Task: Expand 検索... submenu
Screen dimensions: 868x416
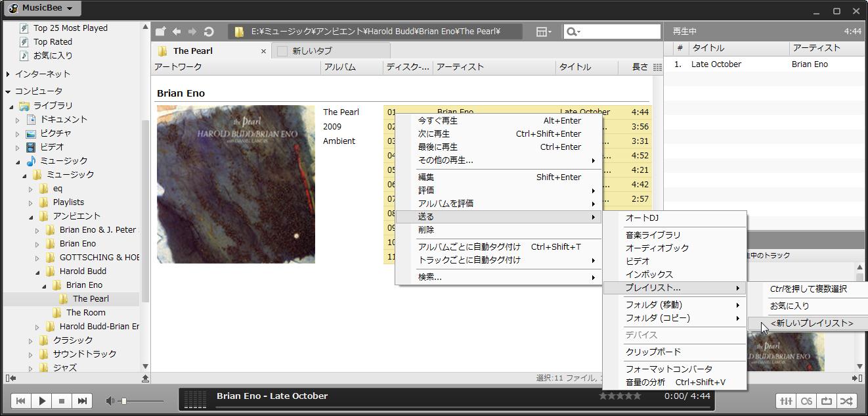Action: (500, 277)
